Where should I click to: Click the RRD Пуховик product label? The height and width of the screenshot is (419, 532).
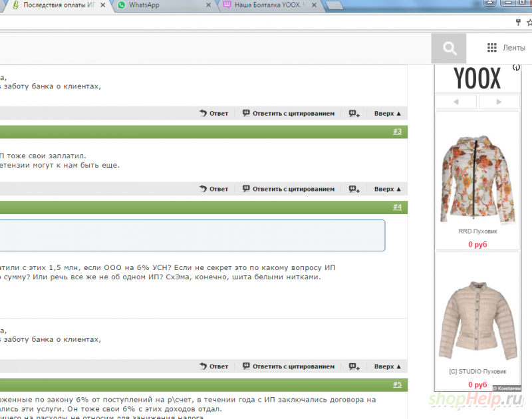pyautogui.click(x=477, y=231)
